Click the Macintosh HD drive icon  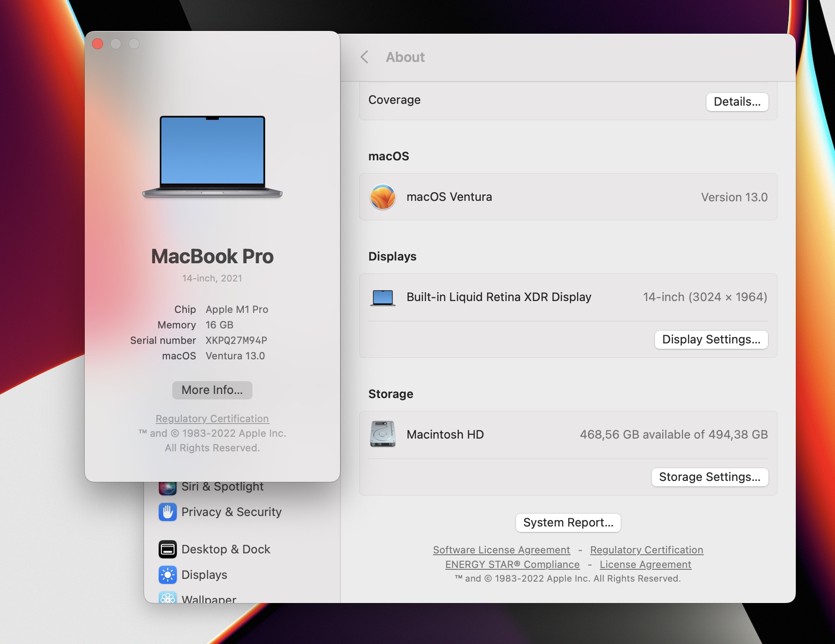pos(382,434)
